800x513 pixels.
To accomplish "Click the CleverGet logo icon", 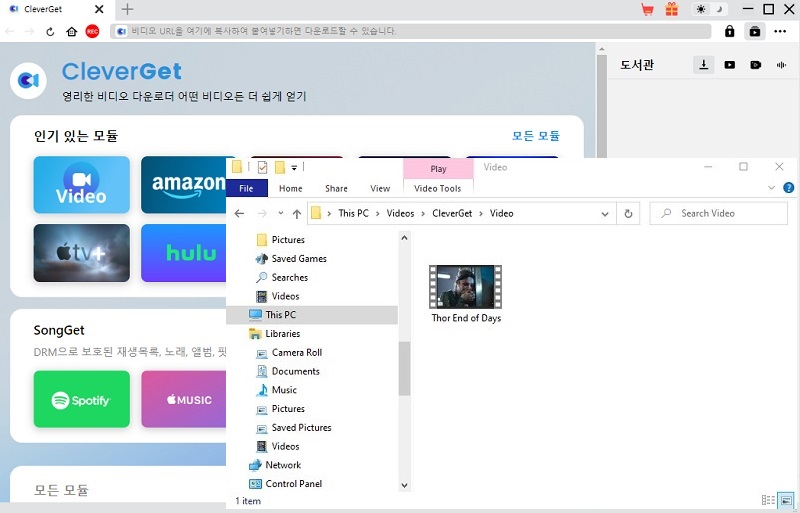I will point(29,80).
